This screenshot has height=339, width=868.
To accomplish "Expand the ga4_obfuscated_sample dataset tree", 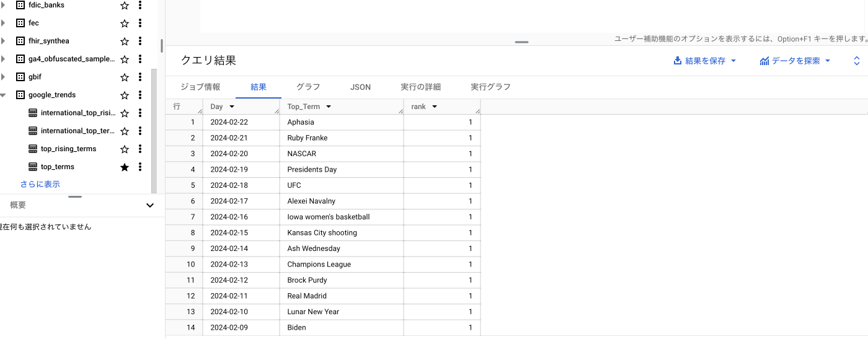I will click(x=3, y=59).
